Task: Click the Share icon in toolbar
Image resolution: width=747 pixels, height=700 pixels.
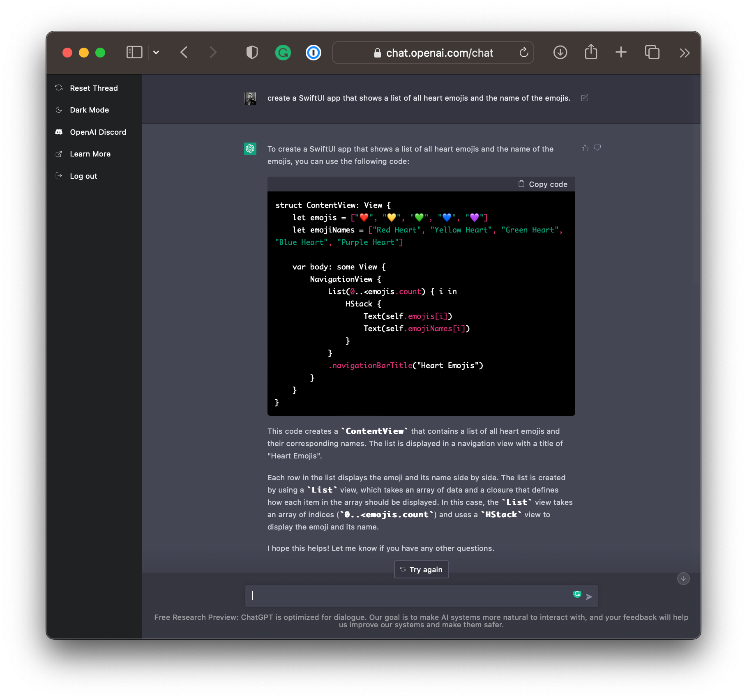Action: [591, 52]
